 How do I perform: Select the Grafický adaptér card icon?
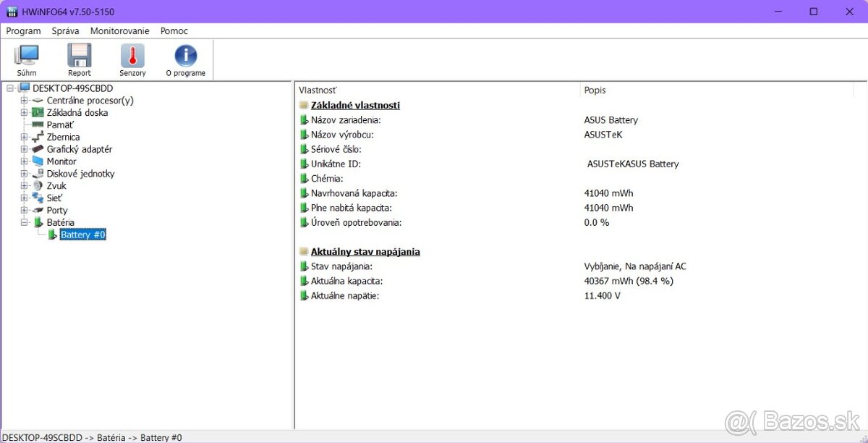[x=38, y=149]
